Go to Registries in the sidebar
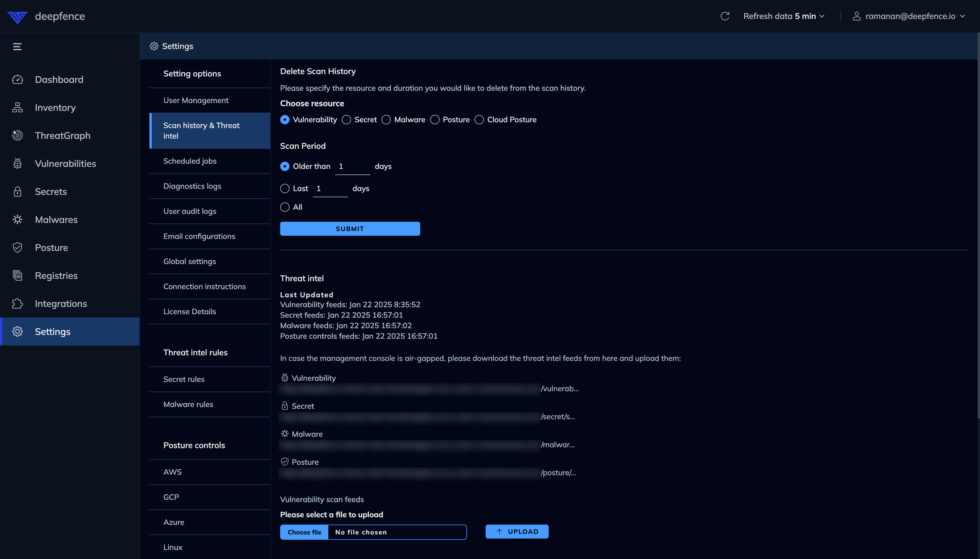980x559 pixels. coord(70,276)
